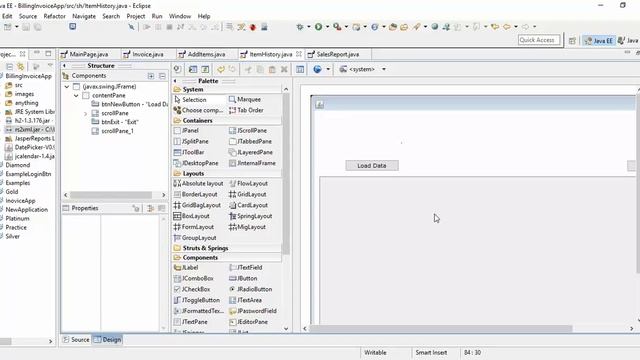Pick JTextField from the palette
This screenshot has width=640, height=360.
click(x=246, y=267)
